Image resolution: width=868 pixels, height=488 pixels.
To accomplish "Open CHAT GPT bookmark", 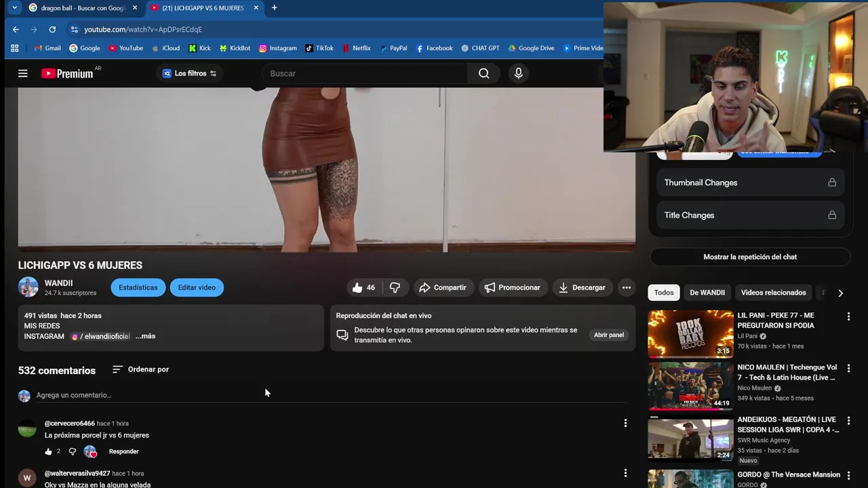I will click(480, 48).
